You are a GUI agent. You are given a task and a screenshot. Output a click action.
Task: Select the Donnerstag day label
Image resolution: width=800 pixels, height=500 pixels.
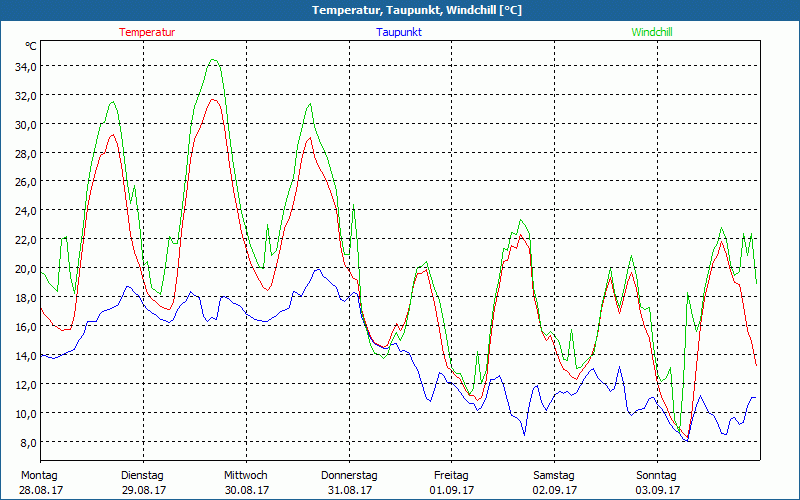[x=349, y=475]
